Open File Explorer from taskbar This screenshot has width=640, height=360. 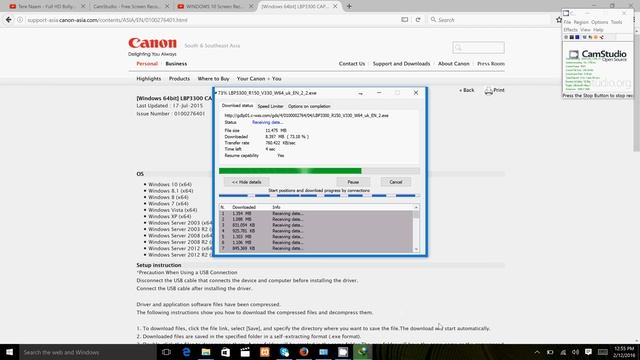pos(206,352)
